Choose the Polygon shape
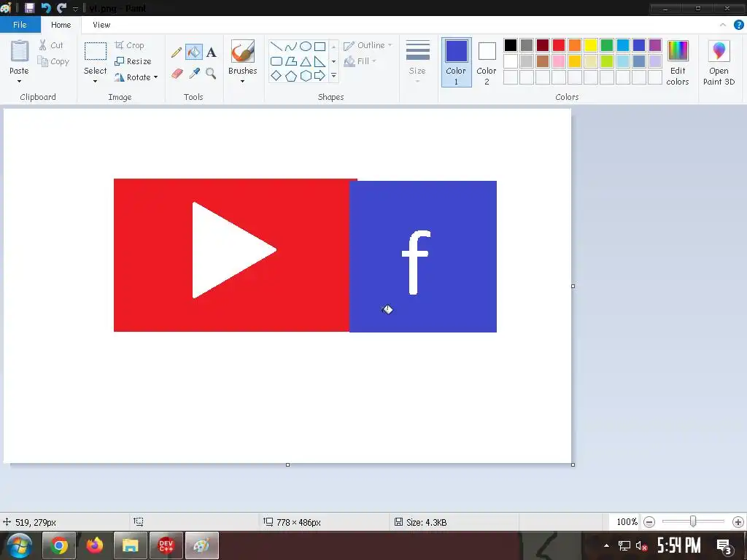The image size is (747, 560). tap(290, 61)
